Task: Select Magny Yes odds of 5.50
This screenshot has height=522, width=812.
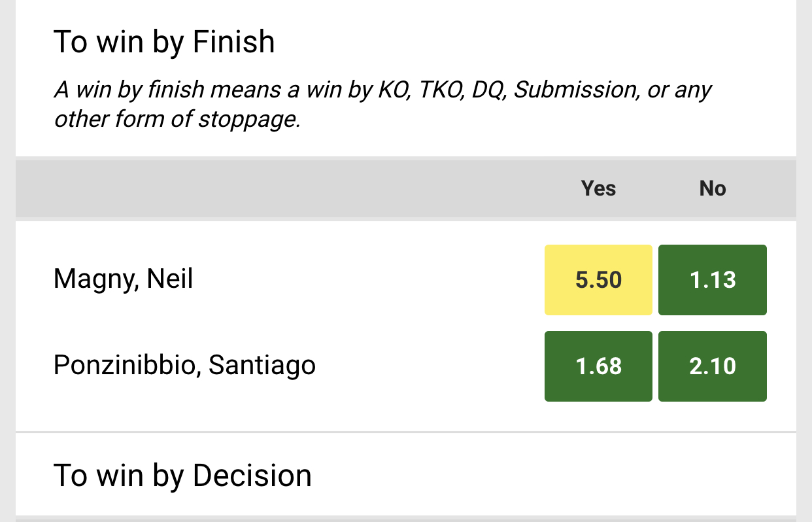Action: tap(598, 280)
